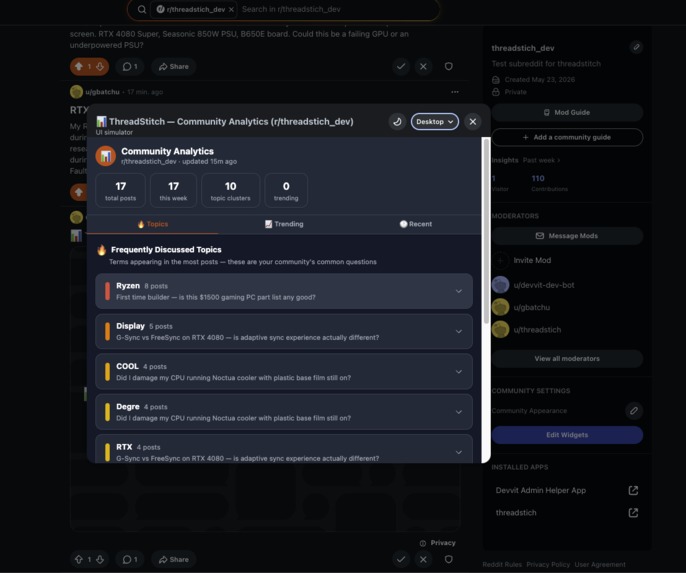Open Insights Past week link

point(541,160)
